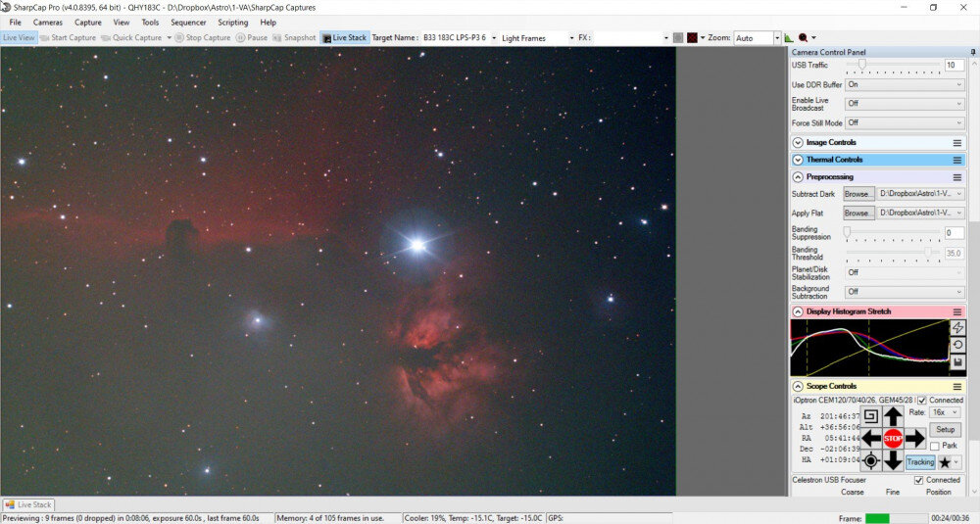Image resolution: width=980 pixels, height=524 pixels.
Task: Open the Sequencer menu
Action: (x=188, y=22)
